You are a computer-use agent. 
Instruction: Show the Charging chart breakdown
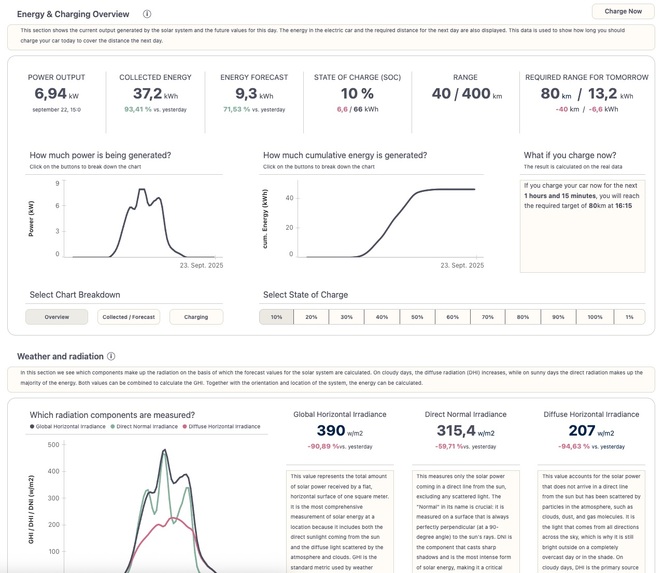click(x=196, y=317)
